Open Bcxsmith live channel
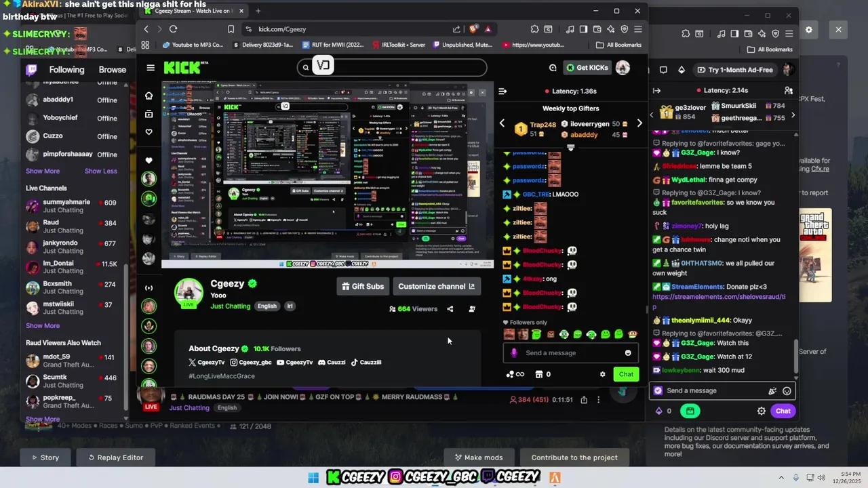 coord(71,287)
